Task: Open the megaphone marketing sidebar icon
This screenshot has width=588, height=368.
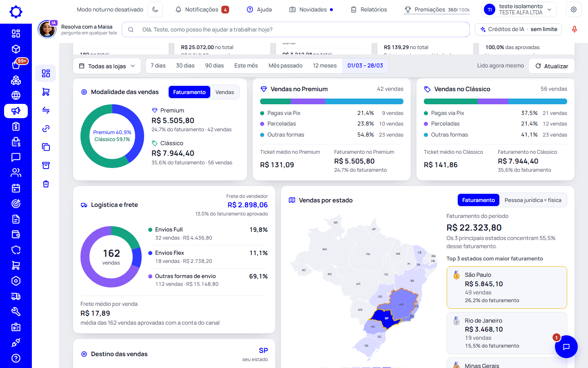Action: point(16,111)
